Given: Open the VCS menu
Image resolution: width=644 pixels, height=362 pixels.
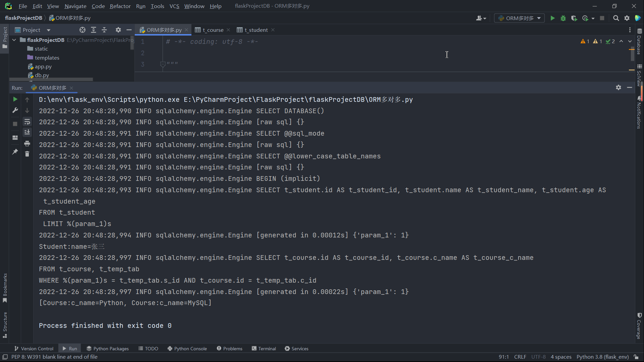Looking at the screenshot, I should pos(174,6).
